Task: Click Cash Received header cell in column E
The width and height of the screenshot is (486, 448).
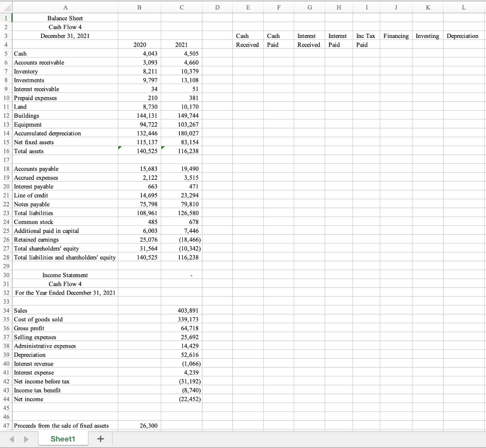Action: (x=248, y=40)
